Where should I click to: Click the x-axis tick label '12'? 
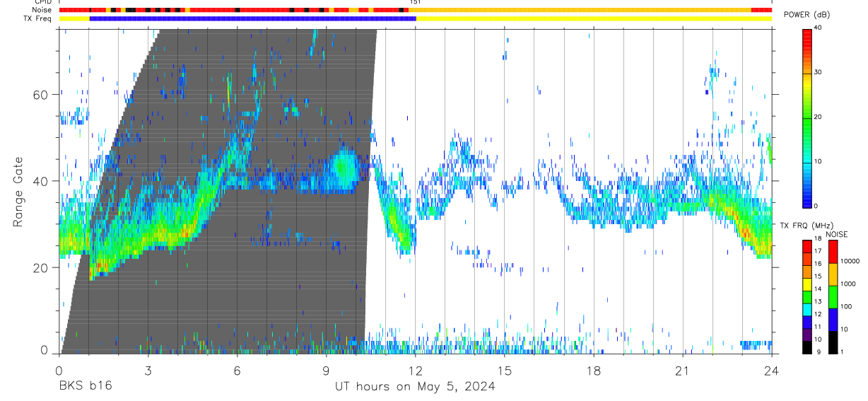tap(416, 371)
